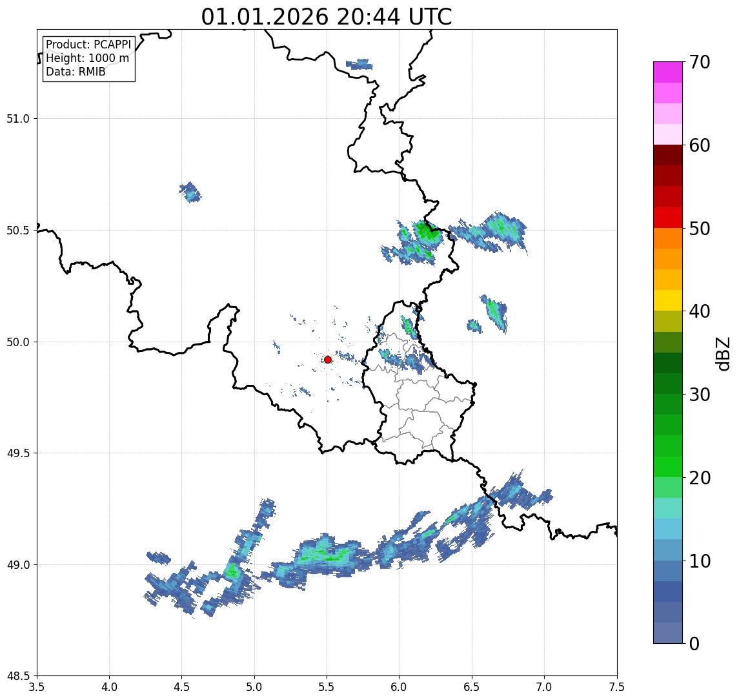Click the latitude axis label 49.0
The image size is (739, 700).
(18, 564)
